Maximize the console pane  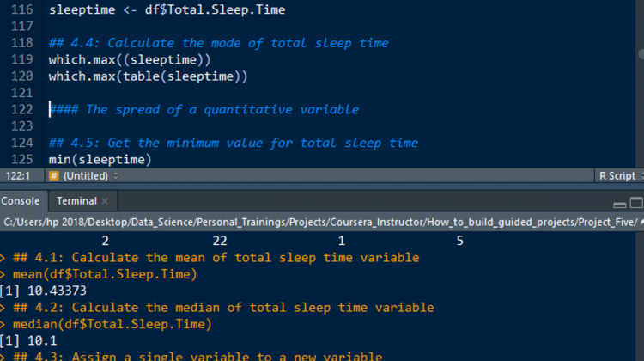(635, 204)
